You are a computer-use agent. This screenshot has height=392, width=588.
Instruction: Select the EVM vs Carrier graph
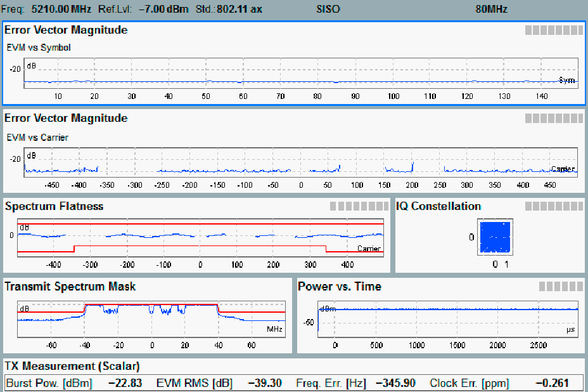click(x=300, y=162)
